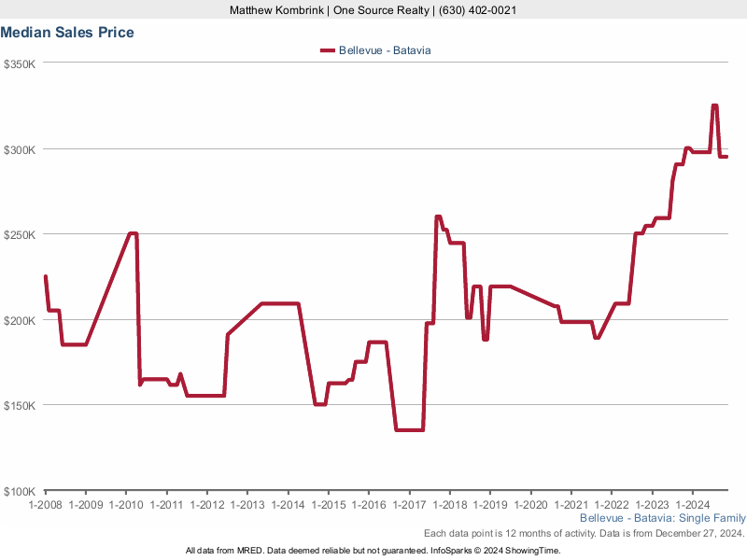This screenshot has height=560, width=747.
Task: Select the $300K y-axis label
Action: click(x=20, y=149)
